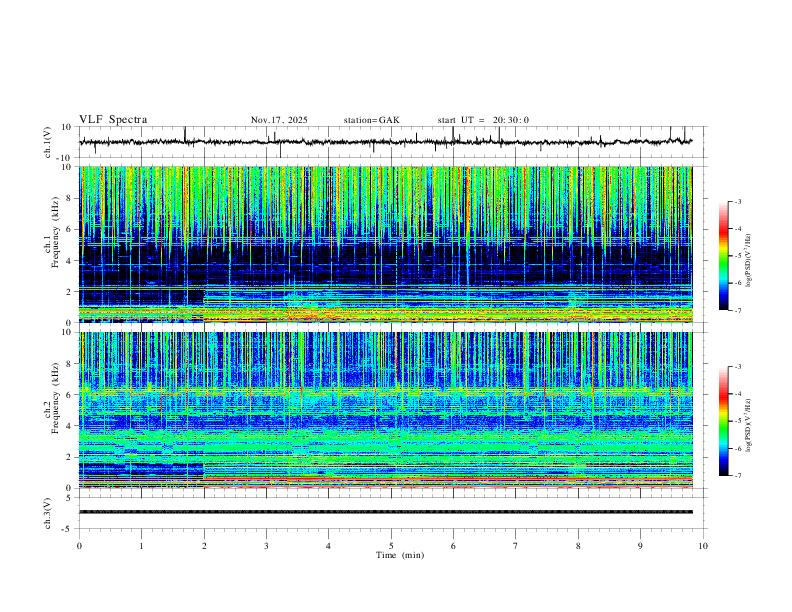This screenshot has height=612, width=792.
Task: Click inside the ch.2 spectrogram panel
Action: (x=386, y=410)
